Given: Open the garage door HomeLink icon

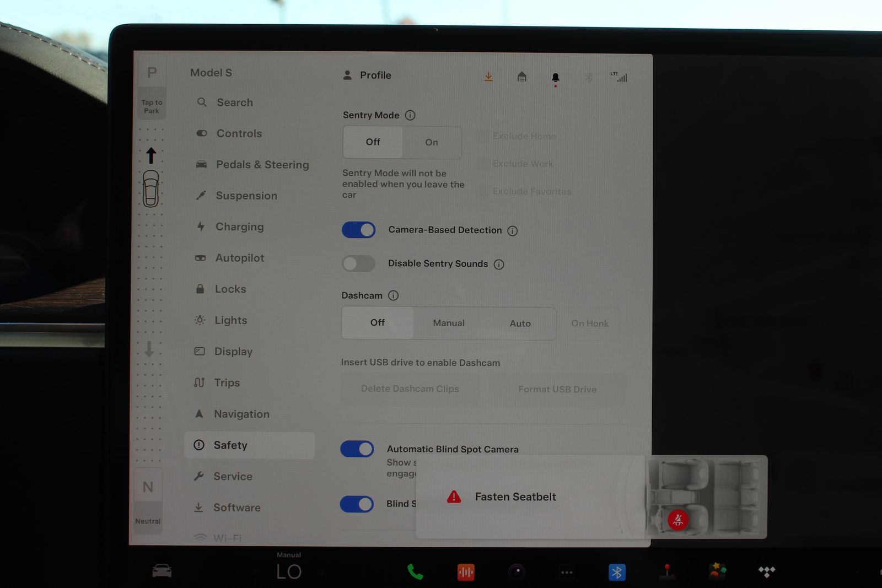Looking at the screenshot, I should (x=521, y=77).
